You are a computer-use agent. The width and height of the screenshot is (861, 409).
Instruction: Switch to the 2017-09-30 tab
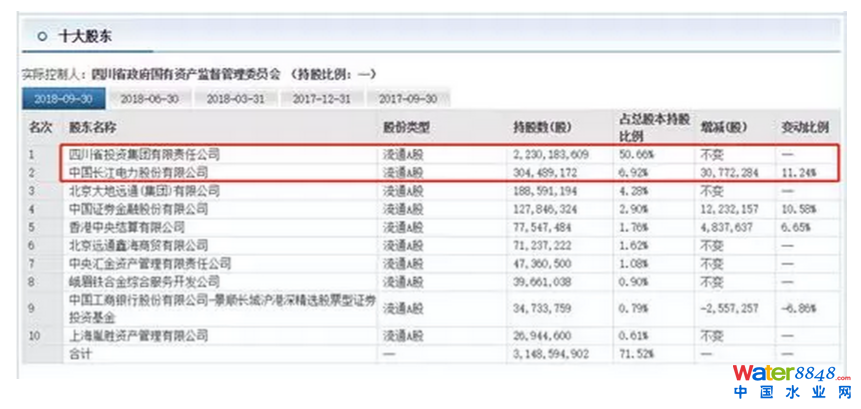point(407,98)
